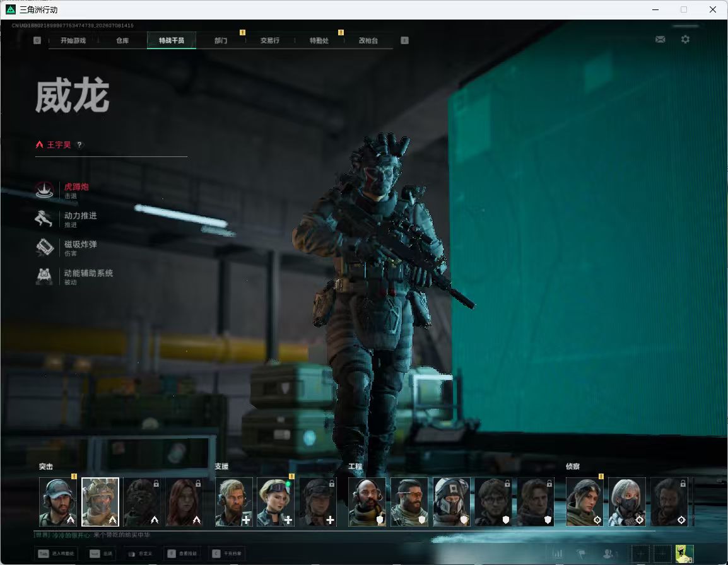Select the 虎蹲炮 skill icon
The height and width of the screenshot is (565, 728).
(45, 190)
